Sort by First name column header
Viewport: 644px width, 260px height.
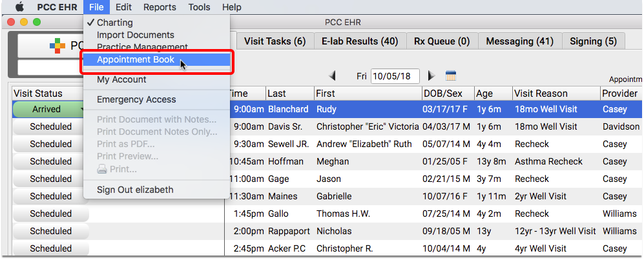pyautogui.click(x=368, y=94)
